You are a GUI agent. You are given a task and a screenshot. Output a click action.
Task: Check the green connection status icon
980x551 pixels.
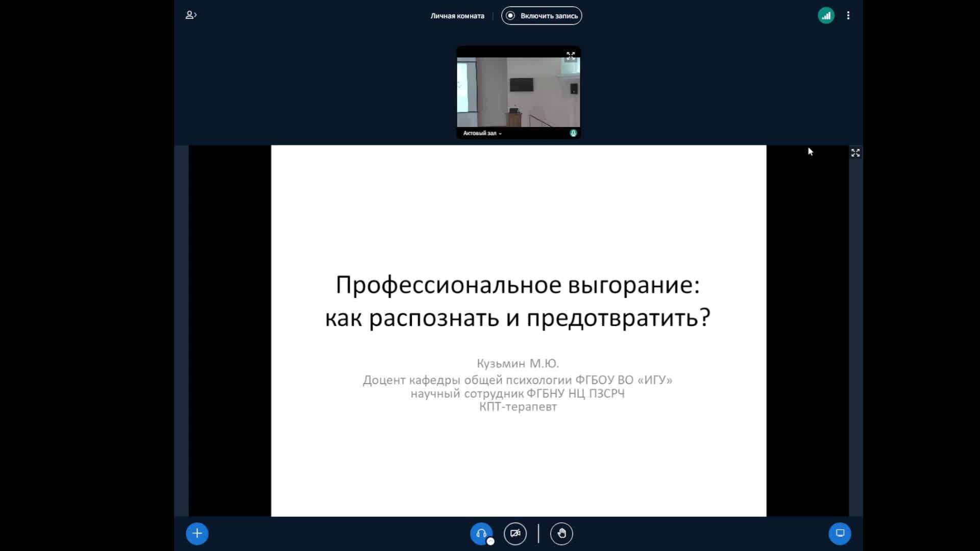tap(826, 16)
